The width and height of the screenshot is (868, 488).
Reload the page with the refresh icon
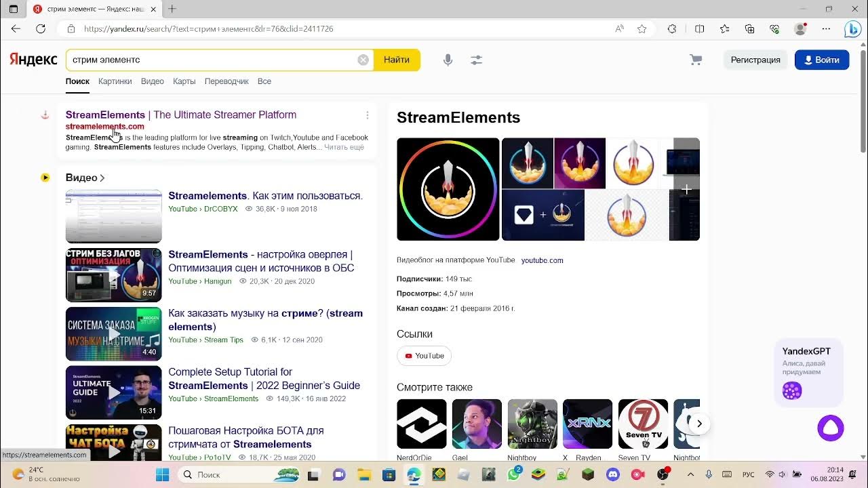coord(41,29)
